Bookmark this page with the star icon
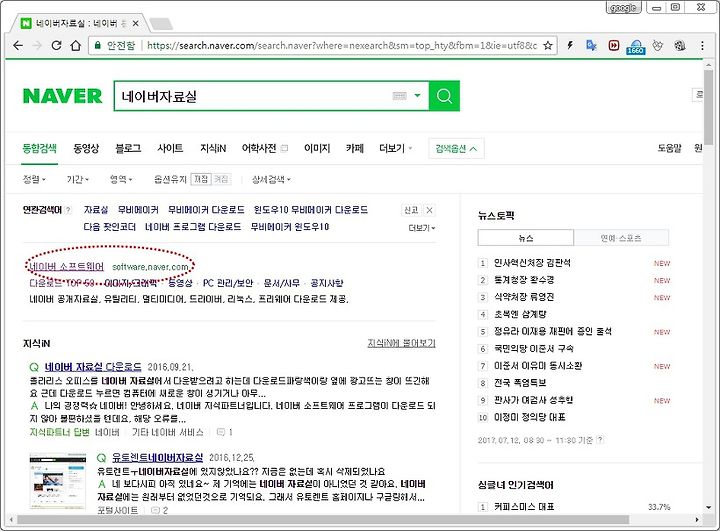The width and height of the screenshot is (720, 531). [547, 45]
